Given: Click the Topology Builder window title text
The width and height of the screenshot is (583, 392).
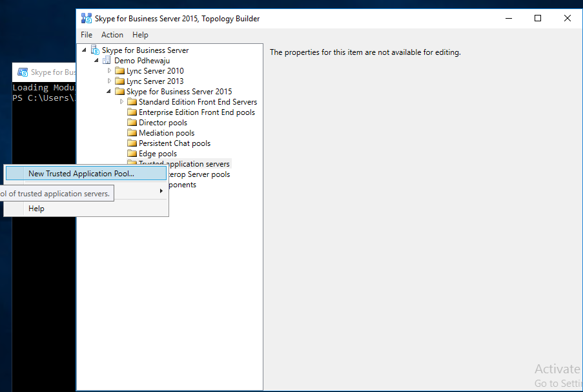Looking at the screenshot, I should tap(177, 19).
